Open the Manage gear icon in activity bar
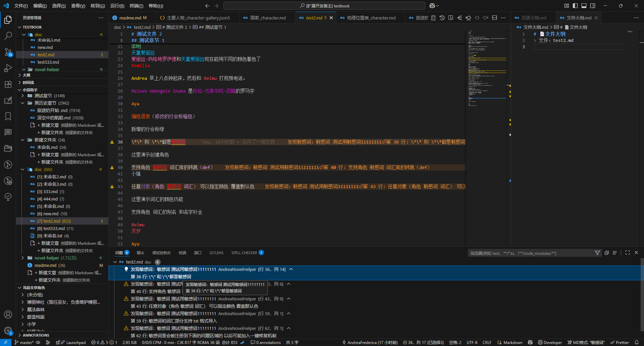Viewport: 644px width, 346px height. 8,331
